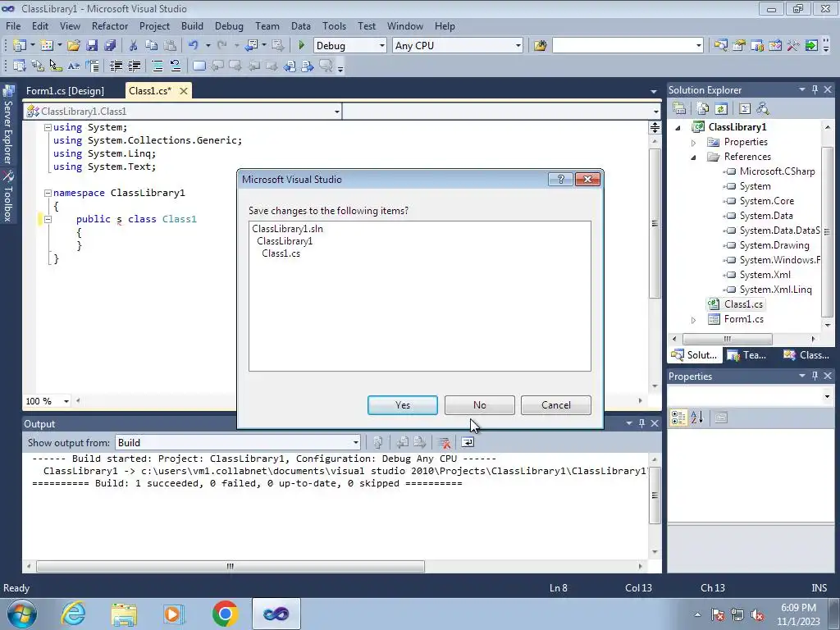
Task: Click the Add New Item toolbar icon
Action: tap(47, 46)
